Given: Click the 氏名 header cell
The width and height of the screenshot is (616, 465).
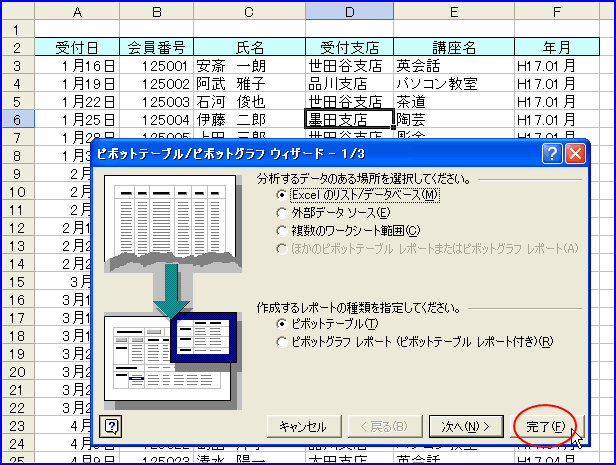Looking at the screenshot, I should point(249,47).
